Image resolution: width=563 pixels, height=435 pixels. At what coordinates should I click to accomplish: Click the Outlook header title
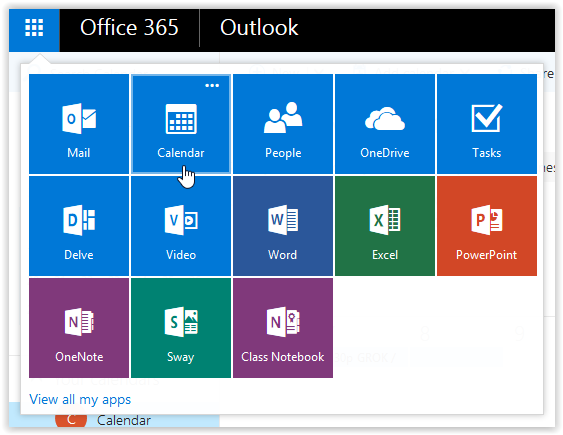259,28
